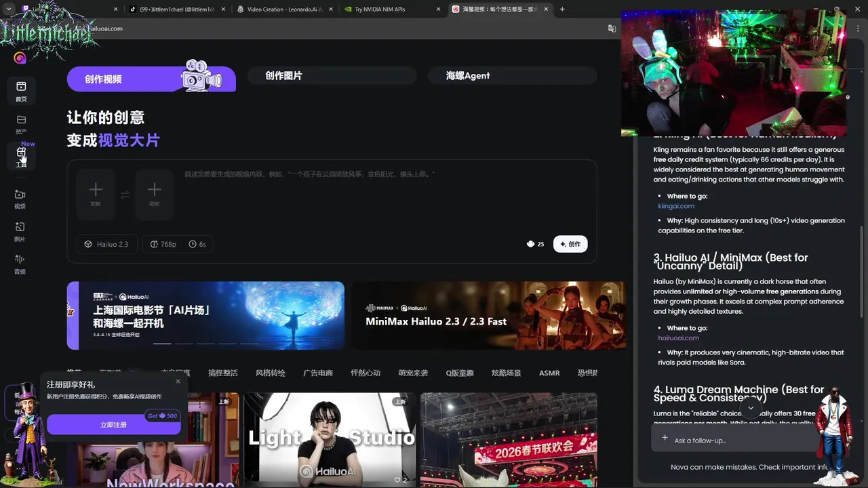Swap first and last frame icon
Screen dimensions: 868x488
pyautogui.click(x=125, y=195)
